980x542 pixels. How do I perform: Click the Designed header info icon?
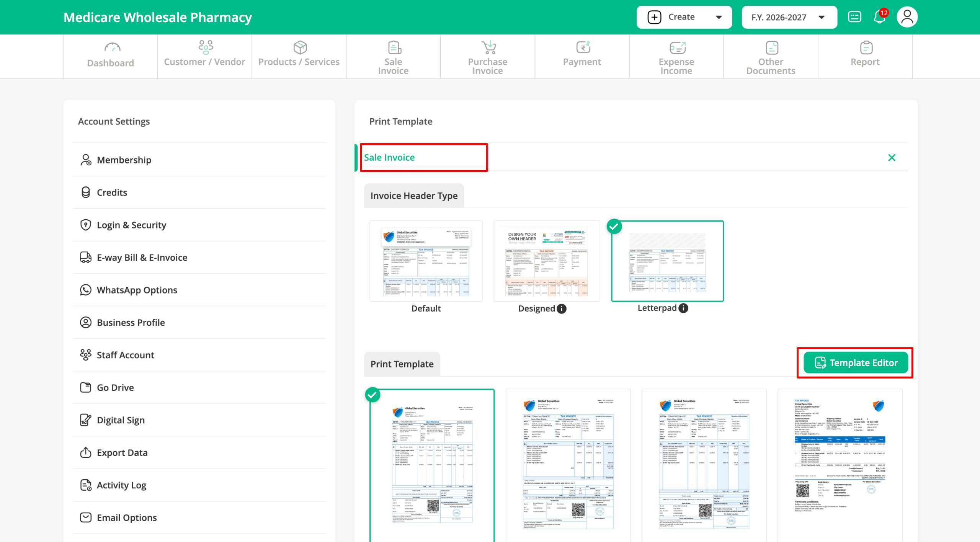[562, 309]
